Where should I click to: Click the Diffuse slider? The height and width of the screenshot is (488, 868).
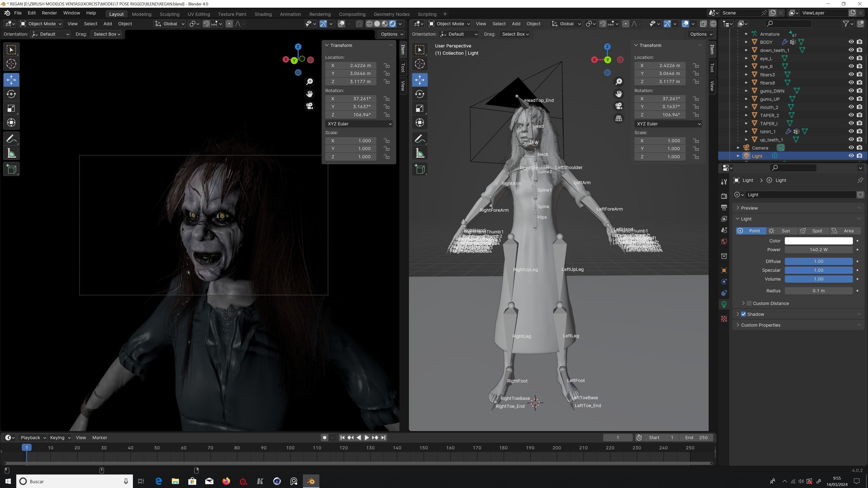[x=818, y=261]
